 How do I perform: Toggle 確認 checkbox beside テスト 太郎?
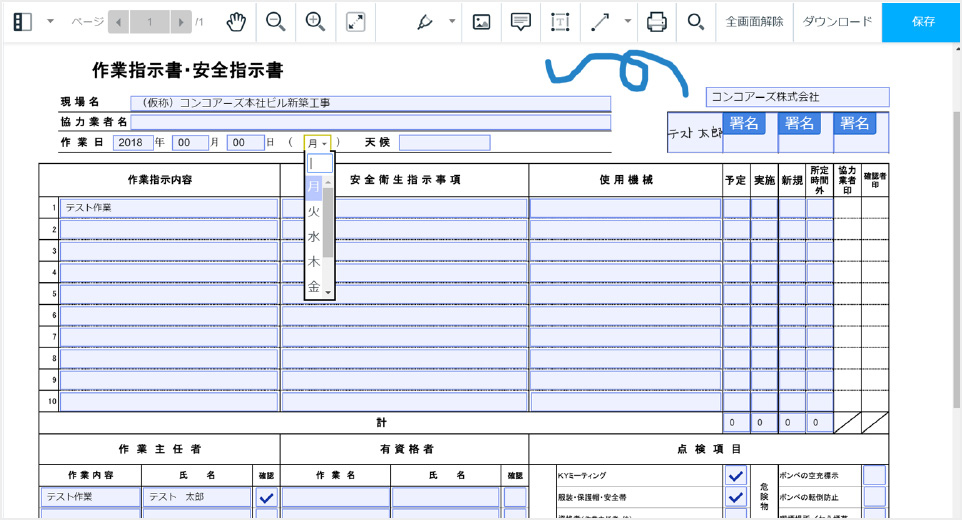[x=266, y=497]
